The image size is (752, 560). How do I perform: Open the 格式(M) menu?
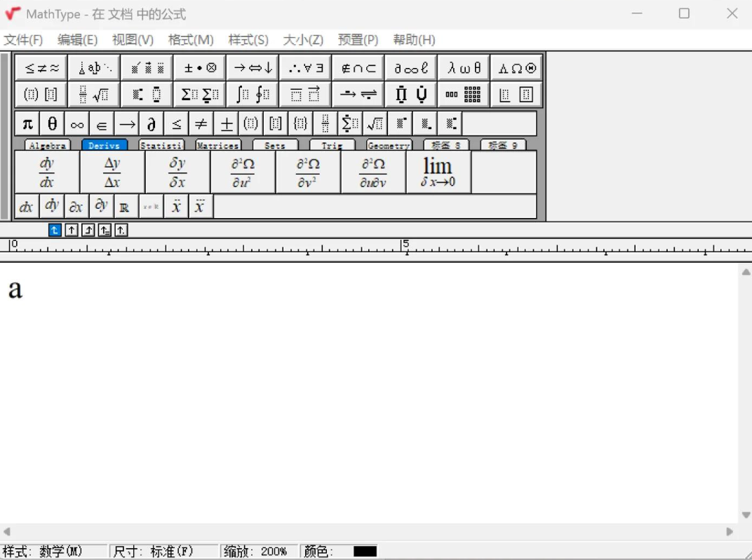pos(191,40)
